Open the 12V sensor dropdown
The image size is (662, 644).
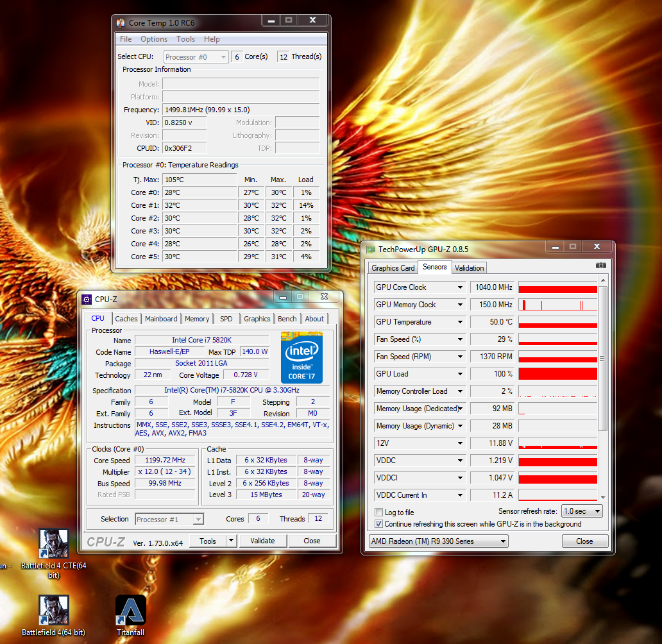pyautogui.click(x=460, y=443)
